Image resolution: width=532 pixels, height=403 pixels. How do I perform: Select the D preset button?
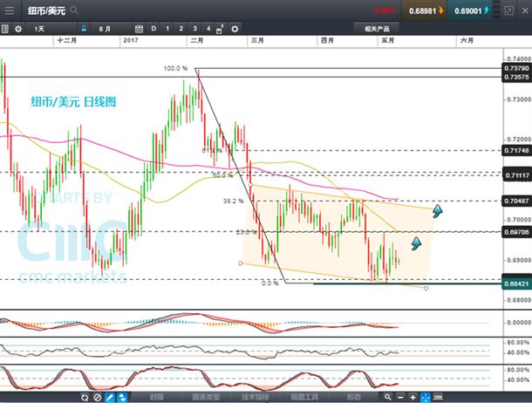click(153, 29)
